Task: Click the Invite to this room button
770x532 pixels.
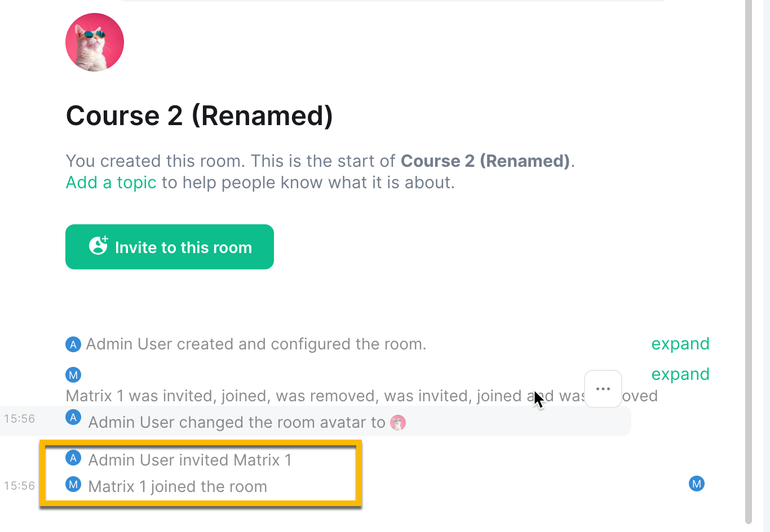Action: click(170, 247)
